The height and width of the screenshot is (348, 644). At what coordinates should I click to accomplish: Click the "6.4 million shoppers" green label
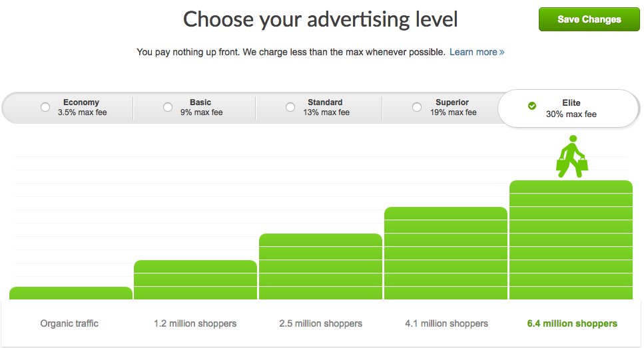[x=572, y=323]
